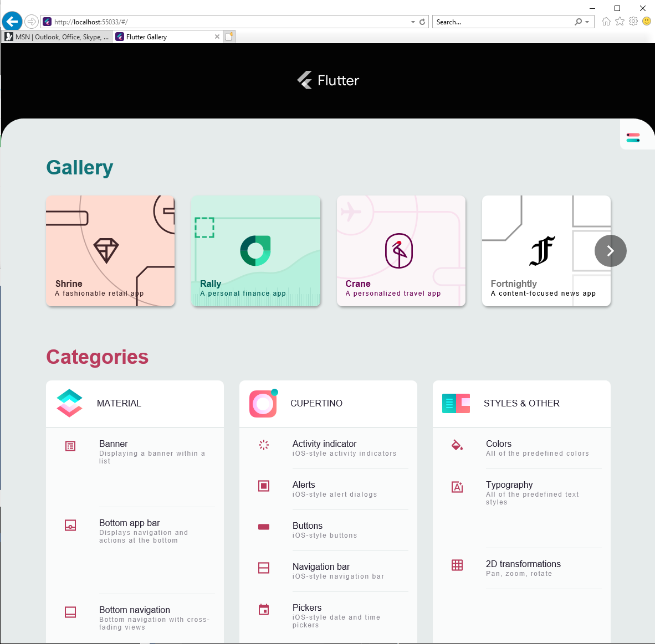Image resolution: width=655 pixels, height=644 pixels.
Task: Open the Pickers demo
Action: point(329,616)
